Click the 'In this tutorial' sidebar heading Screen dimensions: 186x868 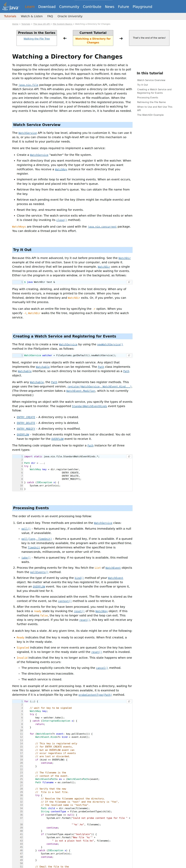[150, 73]
